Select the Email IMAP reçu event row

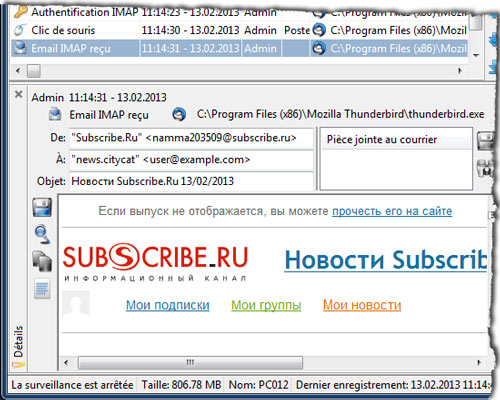point(239,49)
